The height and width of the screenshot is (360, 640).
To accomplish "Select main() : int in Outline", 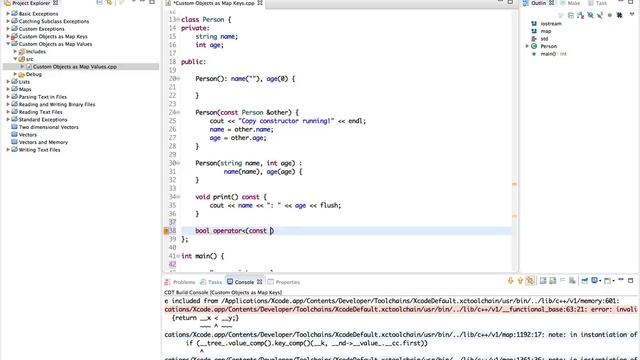I will 554,54.
